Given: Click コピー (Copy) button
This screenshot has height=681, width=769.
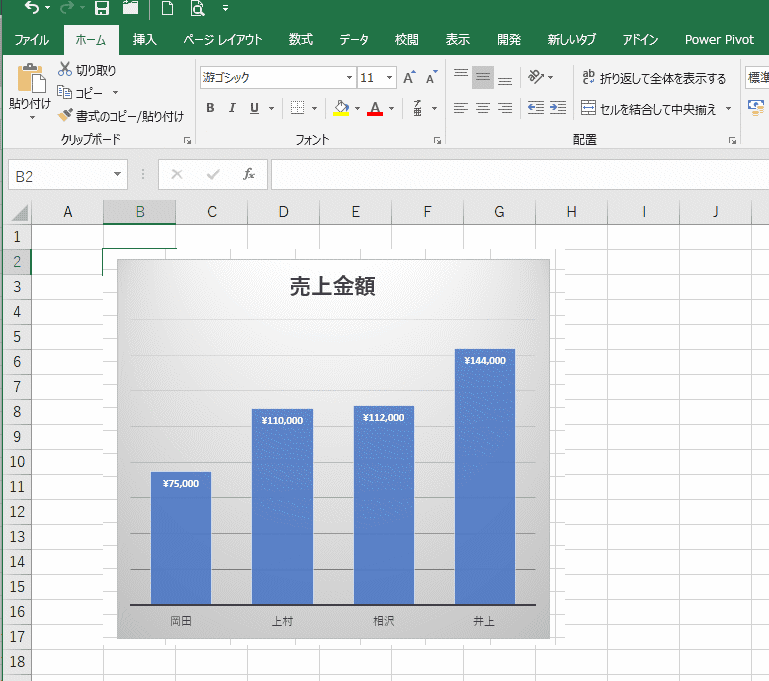Looking at the screenshot, I should [80, 93].
